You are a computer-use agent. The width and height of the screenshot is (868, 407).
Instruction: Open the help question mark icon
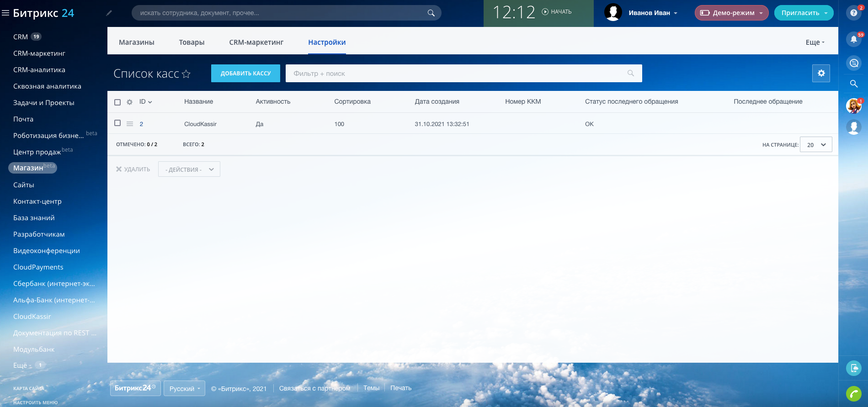[853, 13]
